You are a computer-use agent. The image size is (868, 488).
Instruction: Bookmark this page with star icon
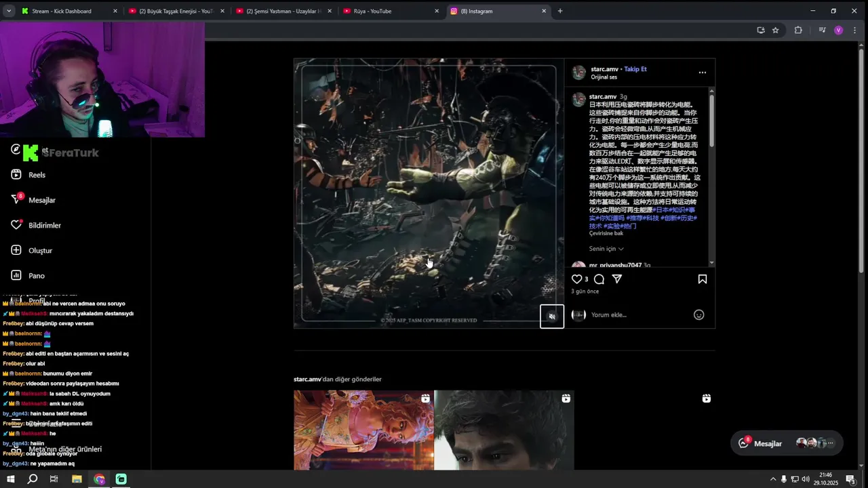click(x=776, y=30)
